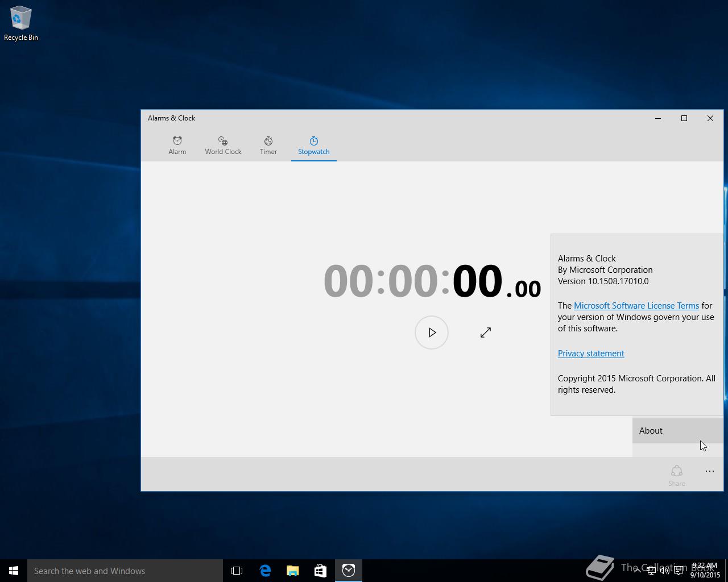The height and width of the screenshot is (582, 728).
Task: Click the stopwatch time display 00:00:00.00
Action: coord(432,281)
